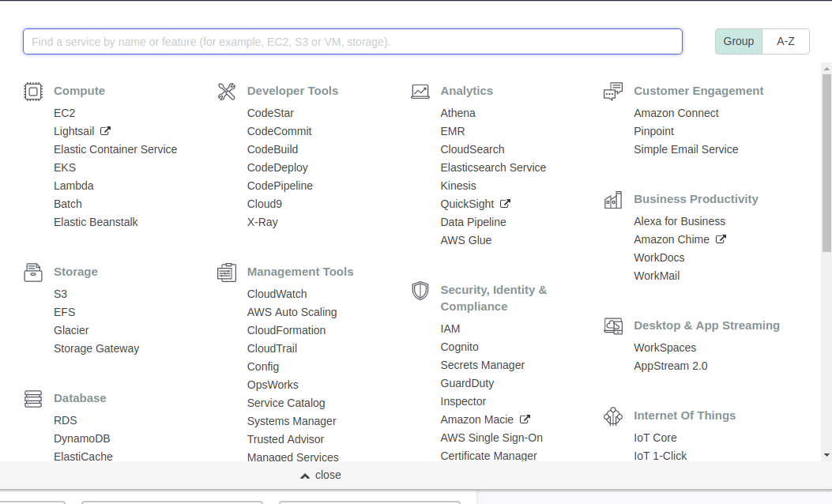Screen dimensions: 832x504
Task: Click the Database stack icon
Action: click(x=32, y=399)
